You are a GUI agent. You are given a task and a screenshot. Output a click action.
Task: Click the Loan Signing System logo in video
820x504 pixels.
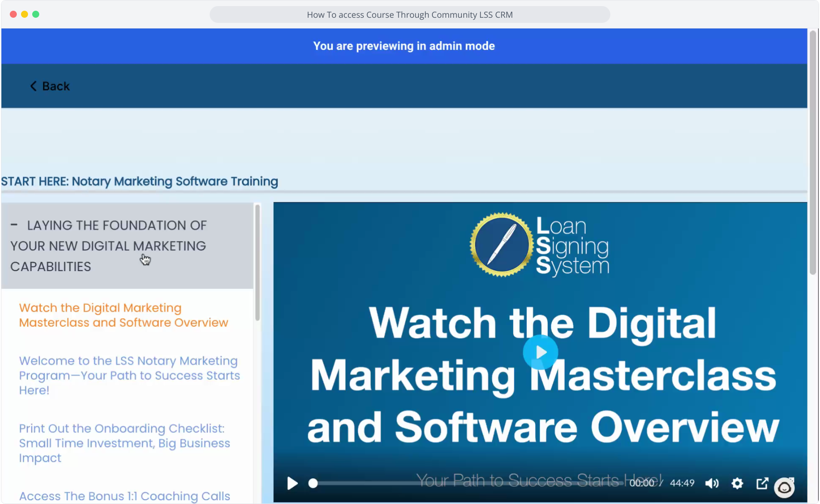pyautogui.click(x=539, y=245)
